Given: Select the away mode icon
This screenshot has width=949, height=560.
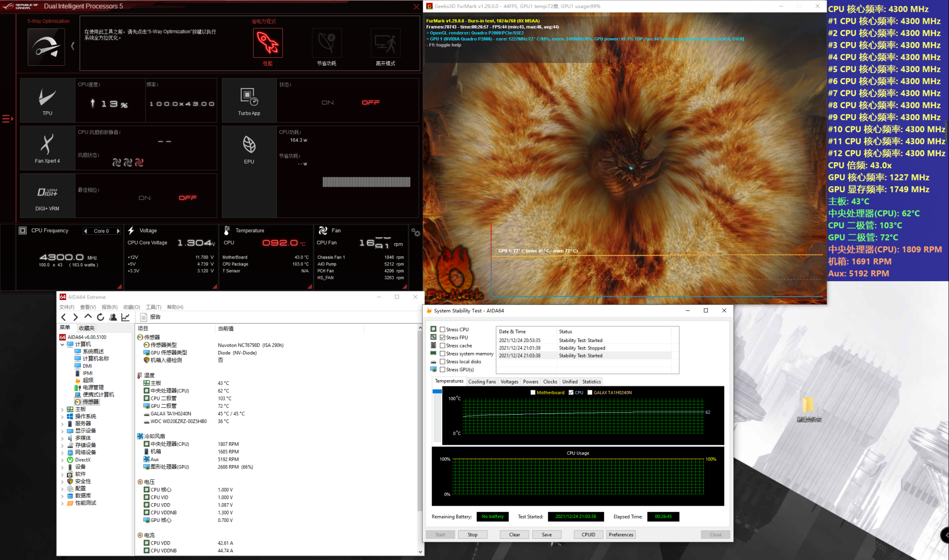Looking at the screenshot, I should click(386, 43).
